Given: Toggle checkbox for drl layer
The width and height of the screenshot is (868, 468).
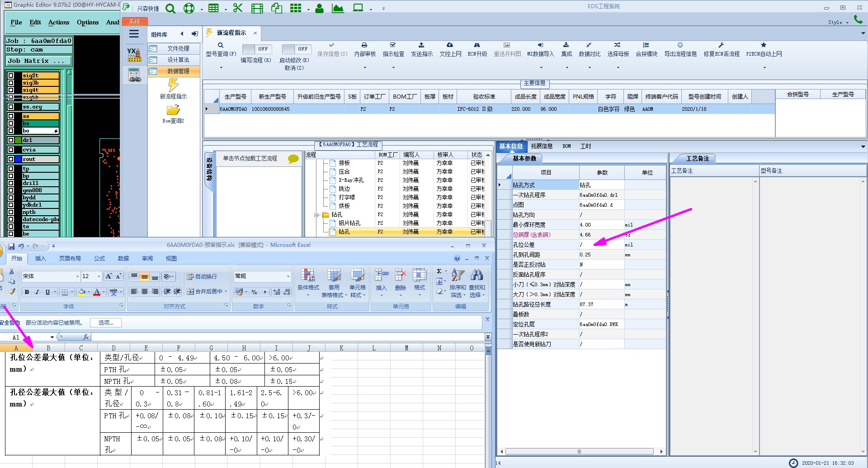Looking at the screenshot, I should coord(11,140).
